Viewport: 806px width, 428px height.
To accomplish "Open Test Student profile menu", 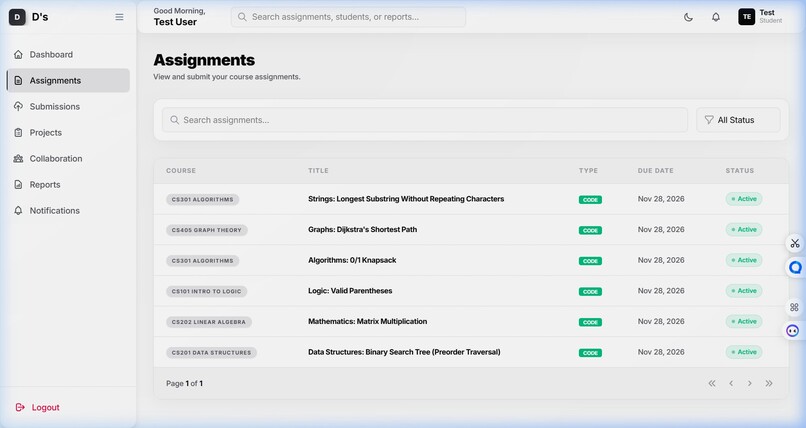I will [x=760, y=17].
